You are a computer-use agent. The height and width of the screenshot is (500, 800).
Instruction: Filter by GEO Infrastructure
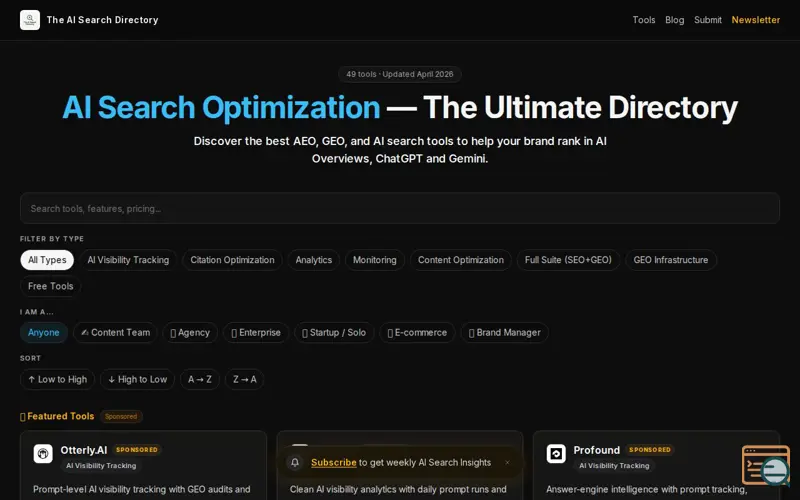670,260
